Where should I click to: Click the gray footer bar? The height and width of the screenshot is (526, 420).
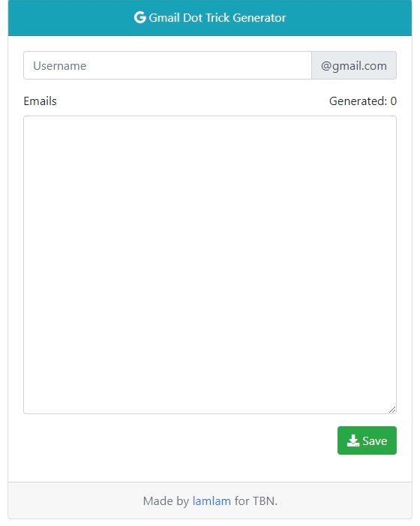point(210,500)
